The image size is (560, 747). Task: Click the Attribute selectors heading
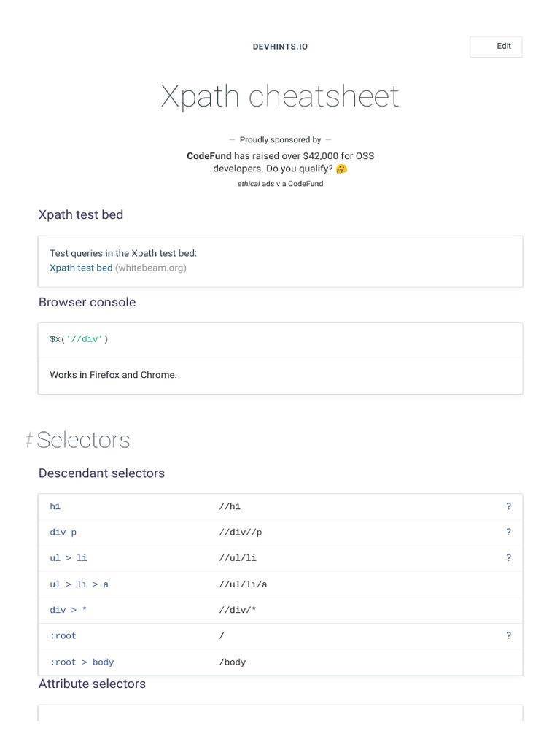(x=92, y=684)
